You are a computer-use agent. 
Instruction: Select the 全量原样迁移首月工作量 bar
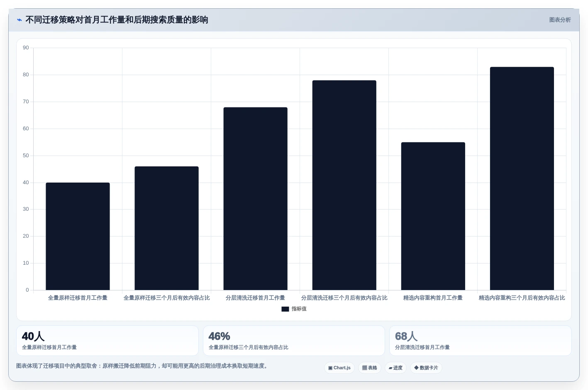click(78, 236)
